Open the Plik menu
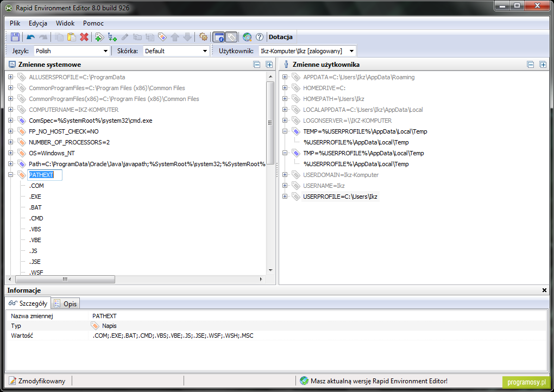The height and width of the screenshot is (392, 554). [x=15, y=23]
